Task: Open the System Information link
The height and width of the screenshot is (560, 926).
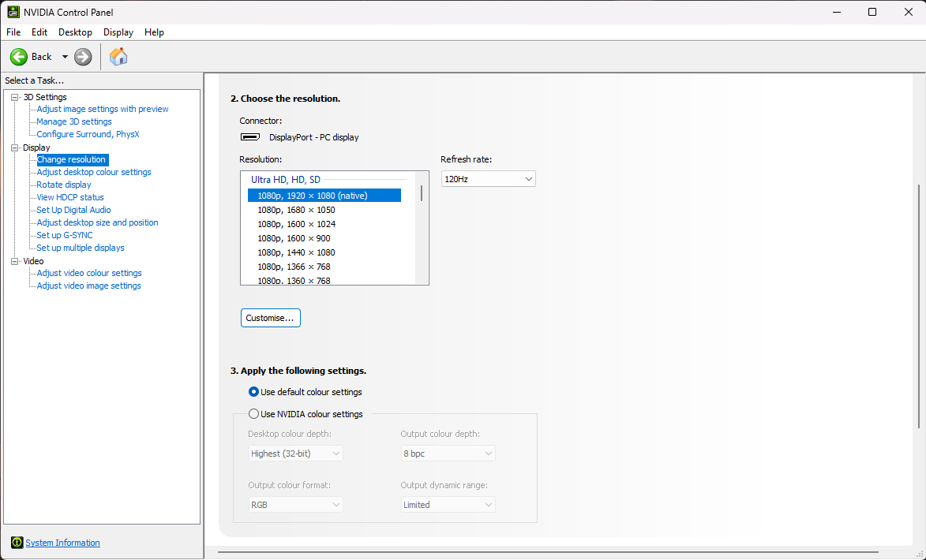Action: coord(62,543)
